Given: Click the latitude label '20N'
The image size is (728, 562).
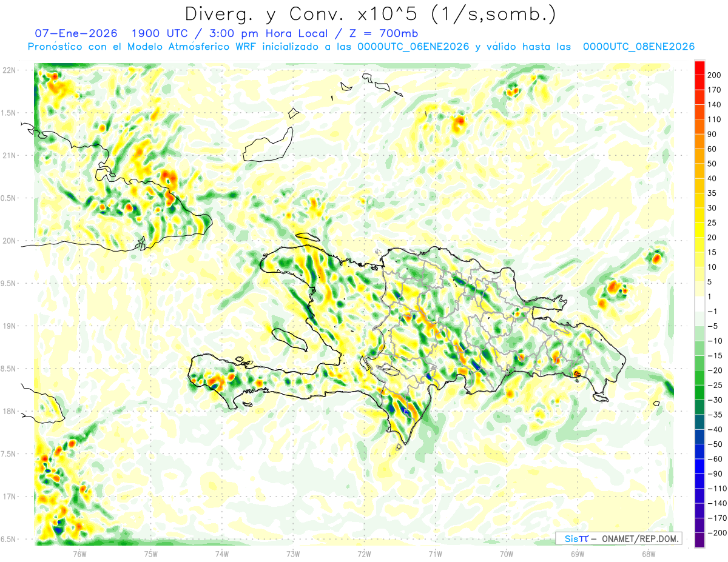Looking at the screenshot, I should click(x=9, y=241).
